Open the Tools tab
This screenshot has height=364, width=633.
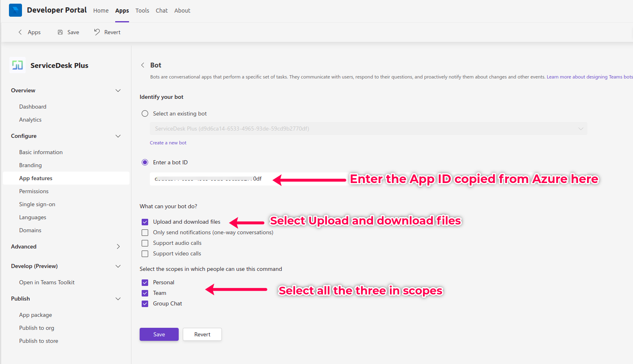[x=142, y=11]
